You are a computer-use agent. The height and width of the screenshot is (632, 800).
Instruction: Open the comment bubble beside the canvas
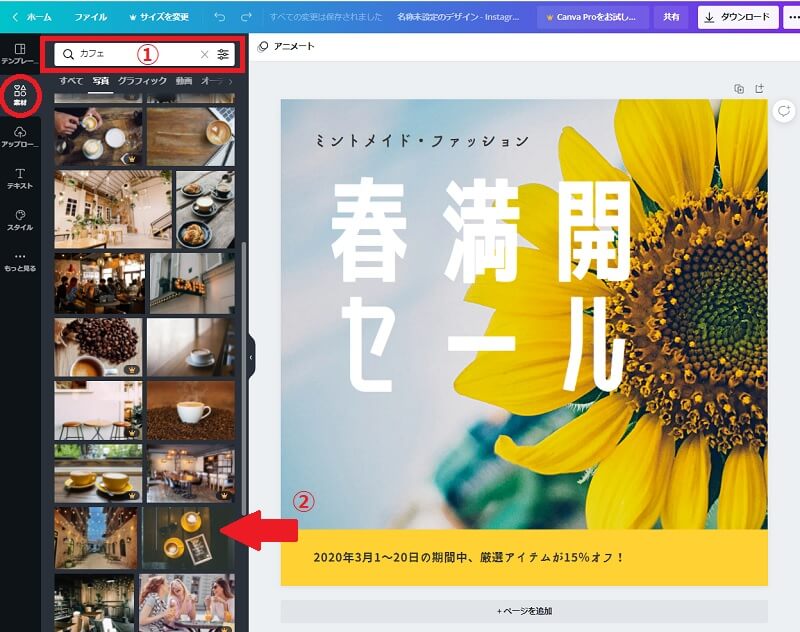click(784, 111)
